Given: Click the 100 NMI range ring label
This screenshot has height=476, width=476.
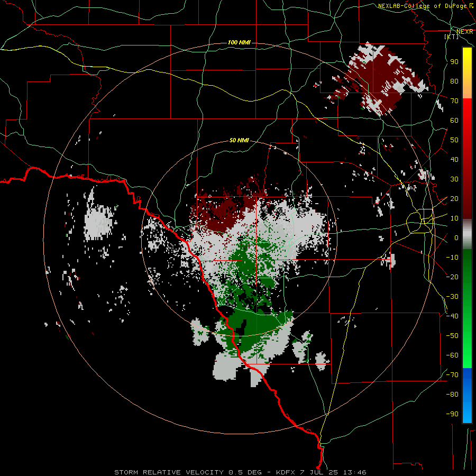Looking at the screenshot, I should [239, 42].
